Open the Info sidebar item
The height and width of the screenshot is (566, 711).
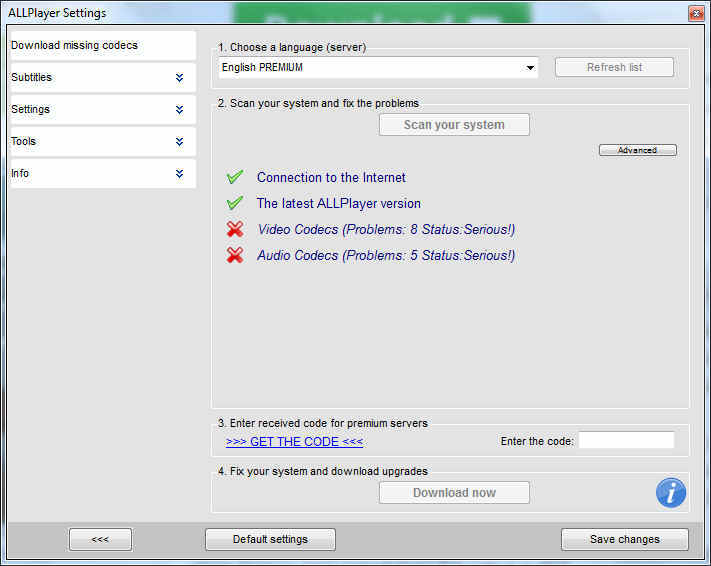click(x=103, y=174)
